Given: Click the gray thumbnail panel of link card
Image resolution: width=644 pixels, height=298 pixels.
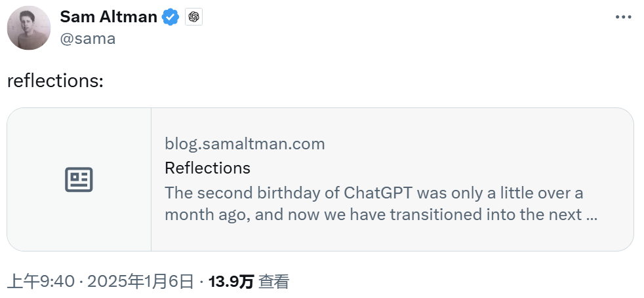Looking at the screenshot, I should [x=79, y=179].
